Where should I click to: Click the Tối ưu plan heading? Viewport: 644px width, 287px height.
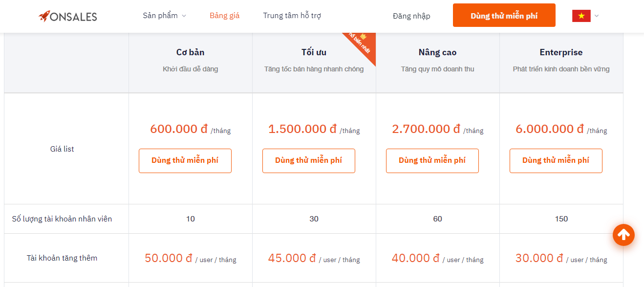coord(314,52)
